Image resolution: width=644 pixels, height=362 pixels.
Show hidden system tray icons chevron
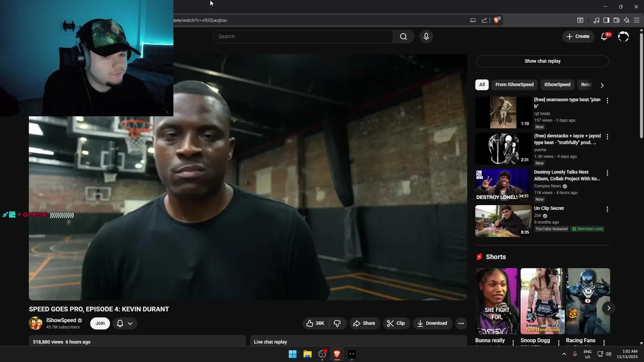[x=564, y=354]
